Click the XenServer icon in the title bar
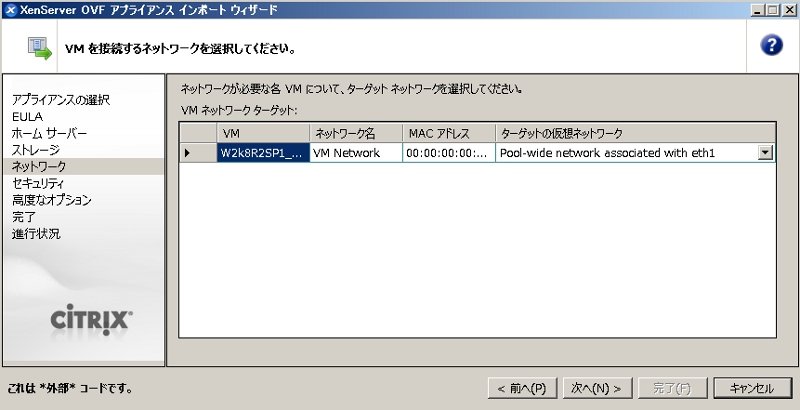The width and height of the screenshot is (800, 410). (10, 10)
